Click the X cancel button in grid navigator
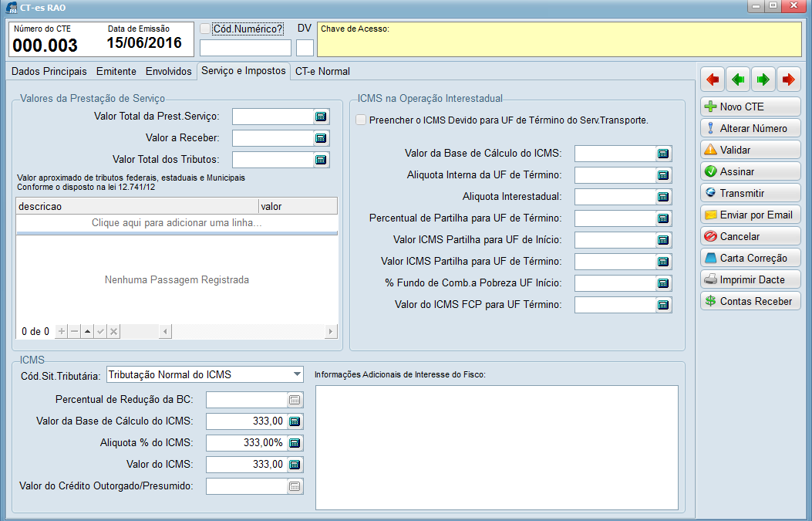 point(114,331)
